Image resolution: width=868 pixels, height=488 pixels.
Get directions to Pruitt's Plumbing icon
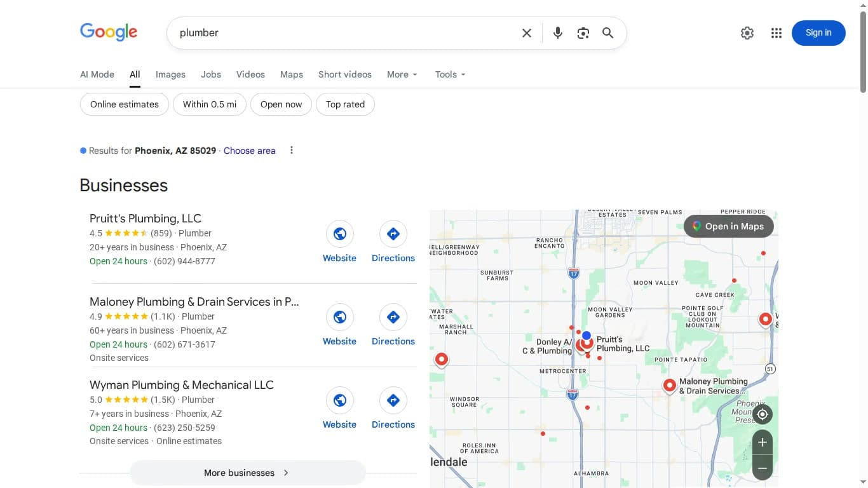393,234
